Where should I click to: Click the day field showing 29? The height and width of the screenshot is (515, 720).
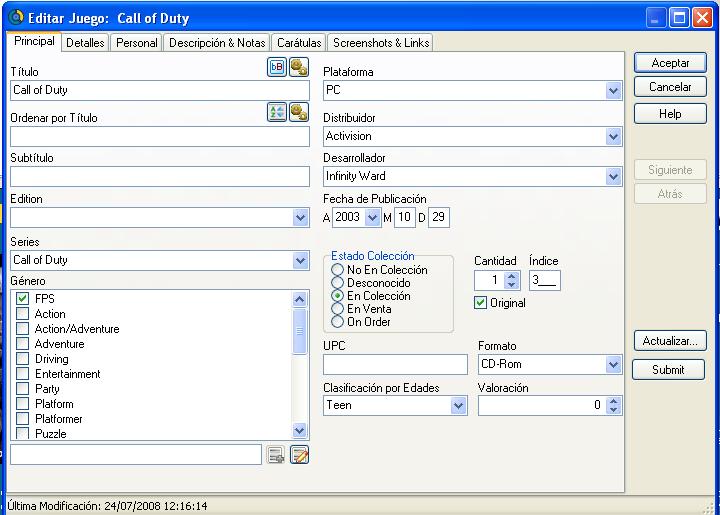[439, 217]
